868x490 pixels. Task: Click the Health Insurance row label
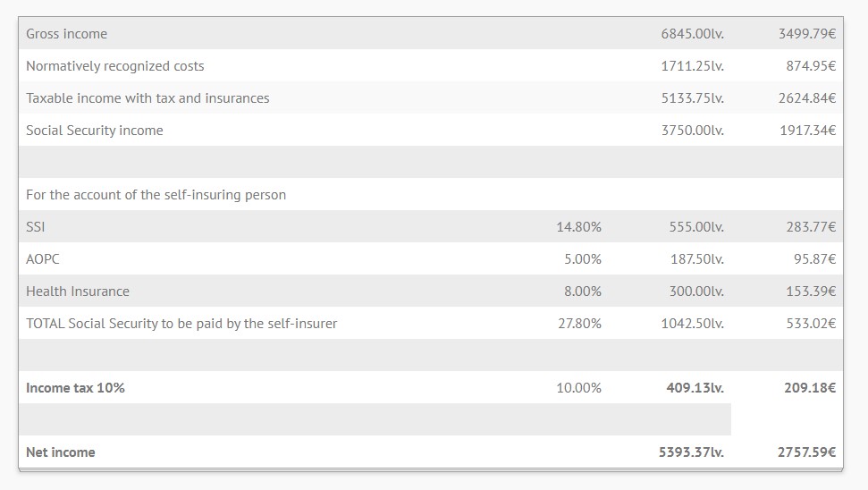coord(77,291)
